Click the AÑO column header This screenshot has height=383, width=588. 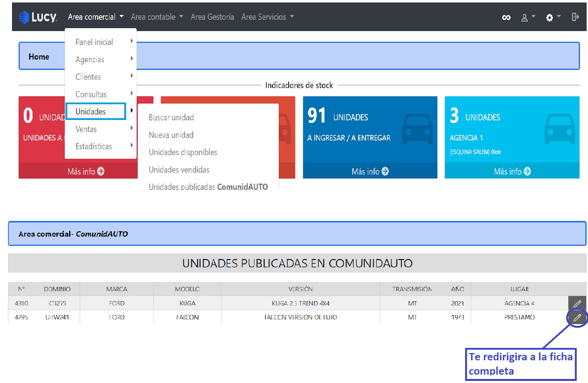pos(458,289)
